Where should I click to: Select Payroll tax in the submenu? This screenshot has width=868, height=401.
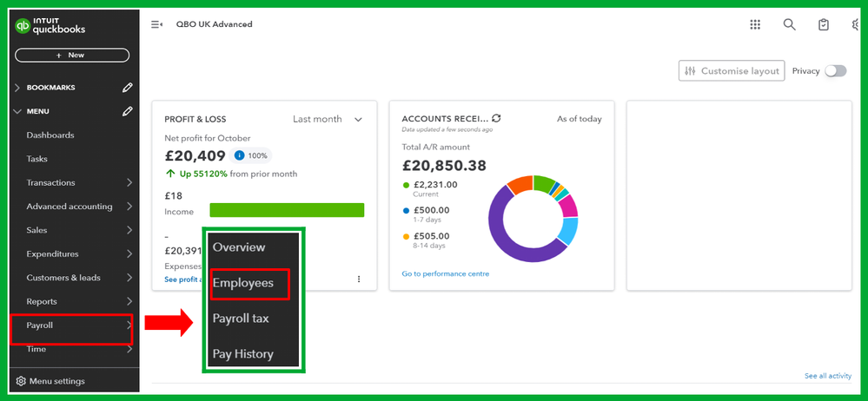click(241, 319)
